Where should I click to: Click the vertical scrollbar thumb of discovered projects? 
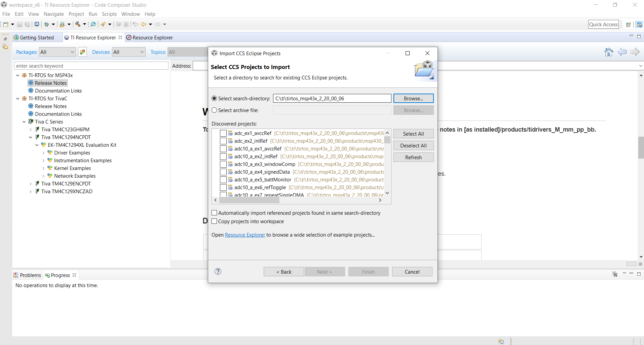click(387, 139)
